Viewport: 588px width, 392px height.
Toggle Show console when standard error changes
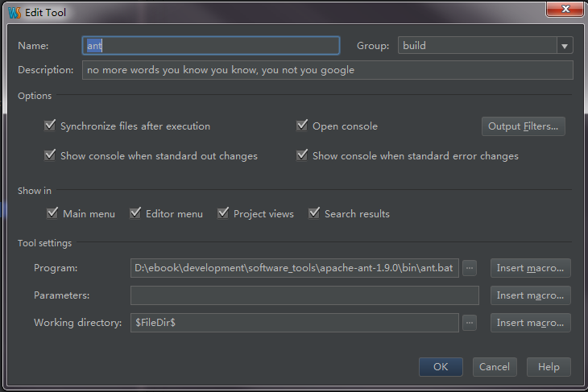pyautogui.click(x=303, y=155)
